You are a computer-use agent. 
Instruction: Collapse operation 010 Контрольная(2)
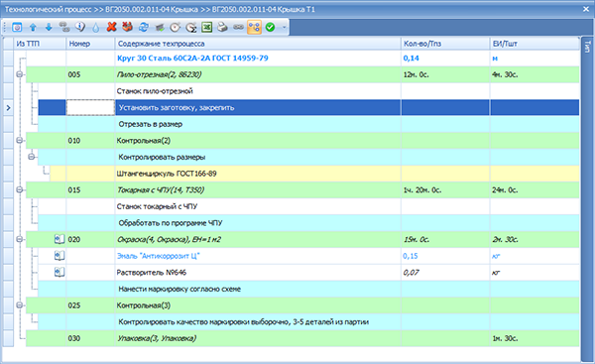click(x=20, y=141)
